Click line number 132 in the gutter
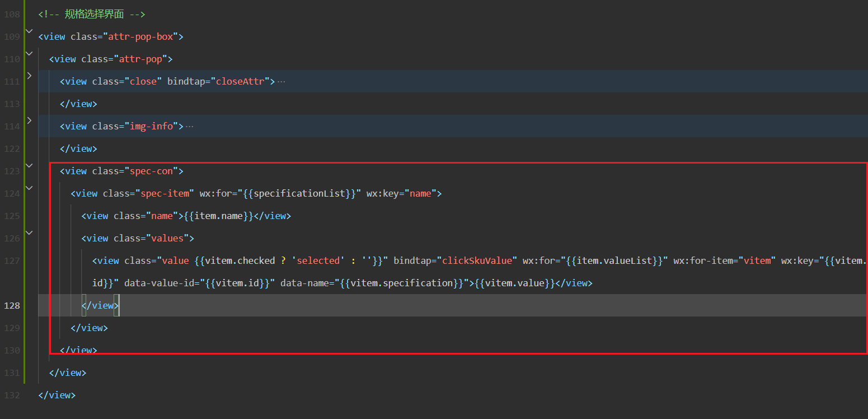This screenshot has height=419, width=868. pos(12,395)
